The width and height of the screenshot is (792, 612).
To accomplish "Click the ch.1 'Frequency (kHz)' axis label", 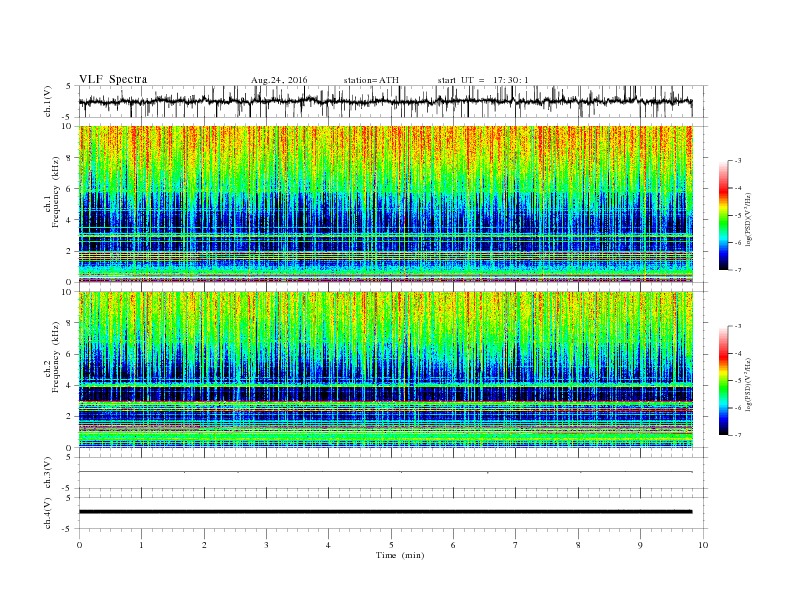I will (x=54, y=192).
